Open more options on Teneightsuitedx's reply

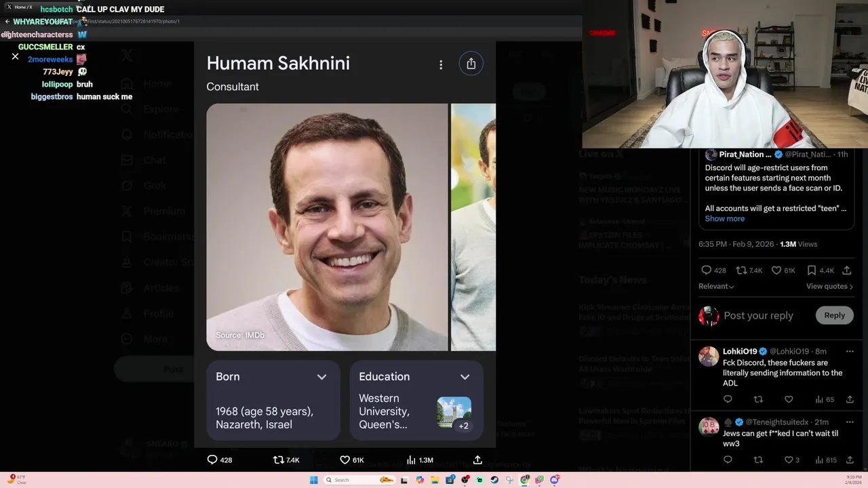pyautogui.click(x=850, y=422)
